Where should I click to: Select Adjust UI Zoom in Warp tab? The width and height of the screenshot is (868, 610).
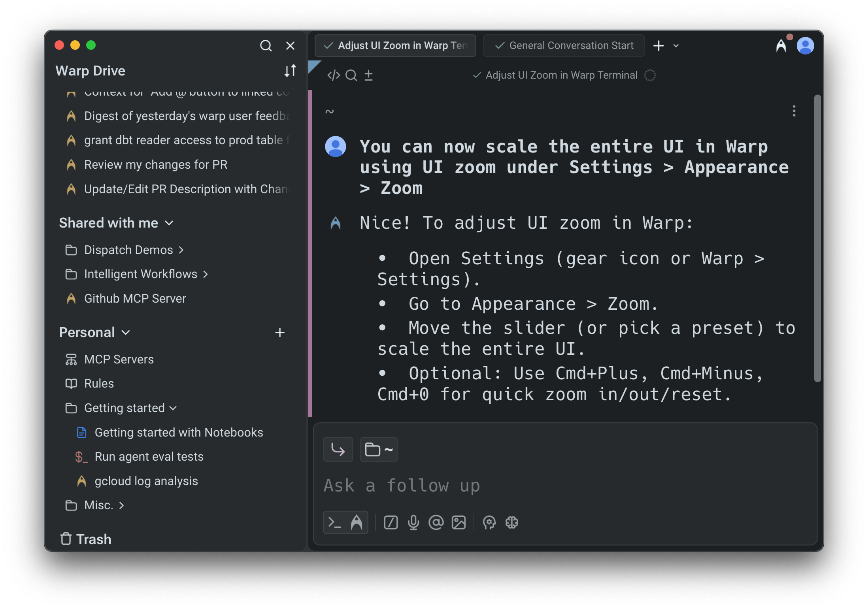(x=395, y=46)
